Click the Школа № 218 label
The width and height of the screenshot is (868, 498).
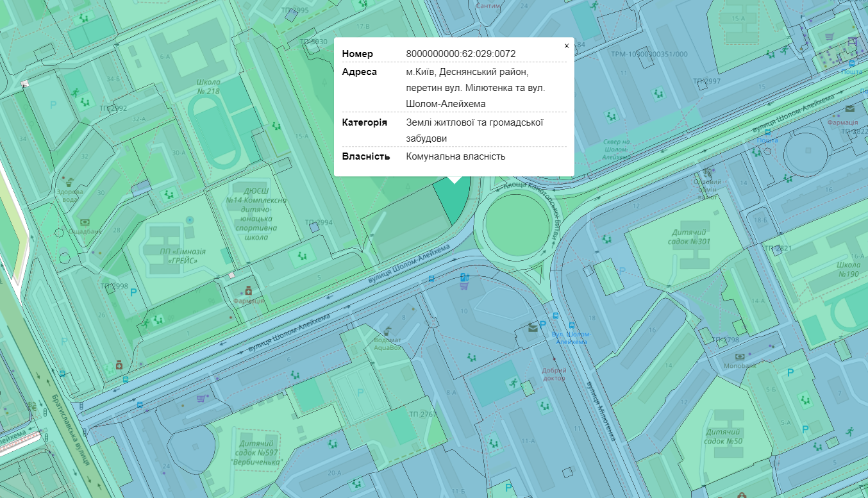click(x=208, y=87)
